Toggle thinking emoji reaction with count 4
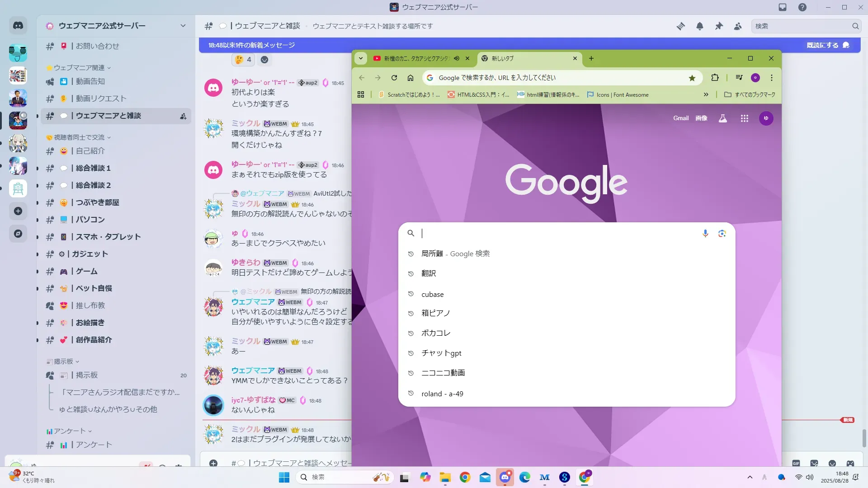868x488 pixels. pyautogui.click(x=243, y=60)
